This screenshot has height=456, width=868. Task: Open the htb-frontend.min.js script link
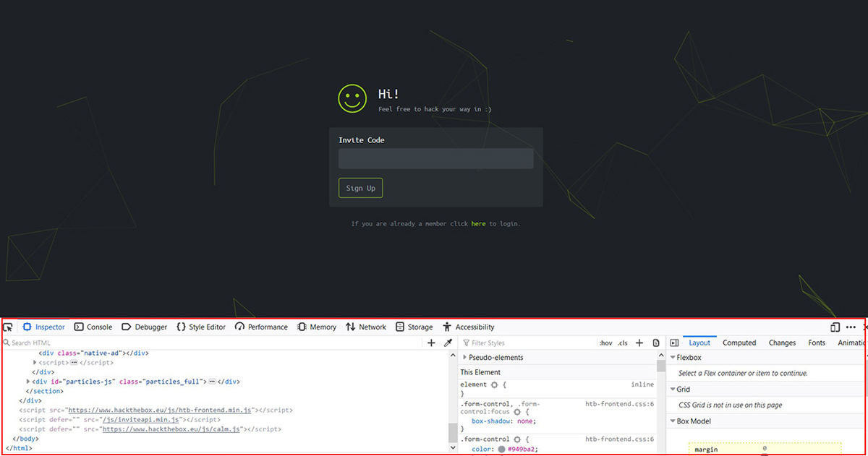(x=160, y=410)
